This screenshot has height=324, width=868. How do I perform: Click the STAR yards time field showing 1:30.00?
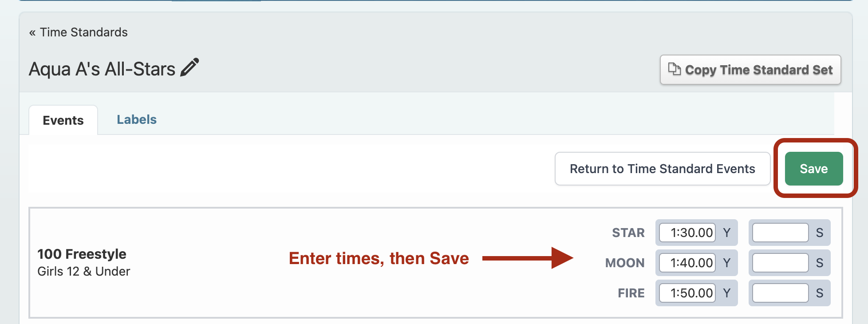[x=687, y=233]
